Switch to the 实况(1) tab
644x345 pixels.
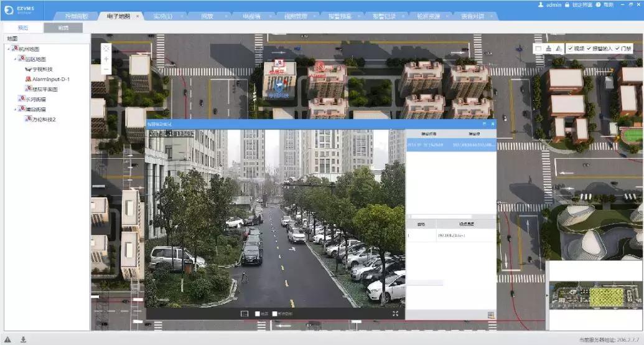coord(162,16)
